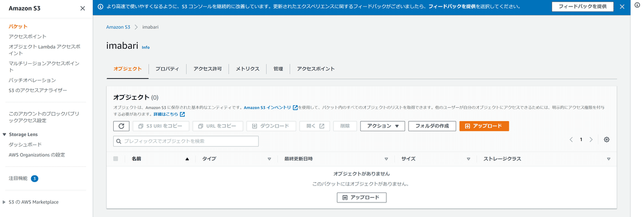
Task: Open the Info link beside imabari
Action: point(145,48)
